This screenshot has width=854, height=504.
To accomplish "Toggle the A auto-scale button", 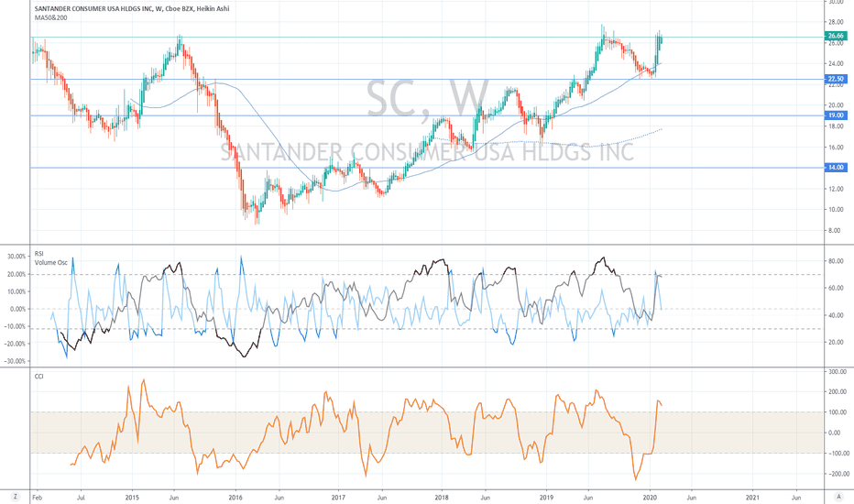I will pos(838,497).
